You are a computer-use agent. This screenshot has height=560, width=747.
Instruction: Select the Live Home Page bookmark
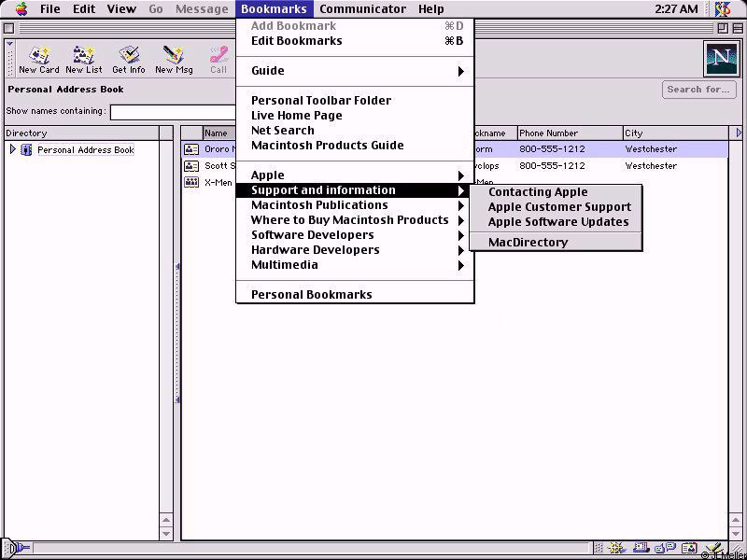pos(355,115)
